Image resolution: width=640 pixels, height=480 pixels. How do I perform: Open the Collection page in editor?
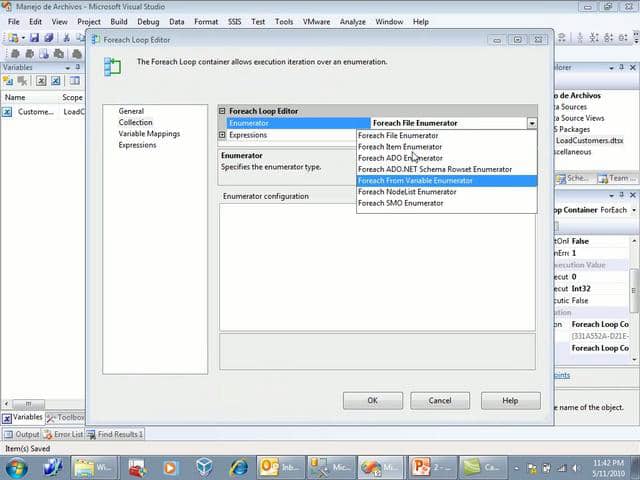coord(136,122)
